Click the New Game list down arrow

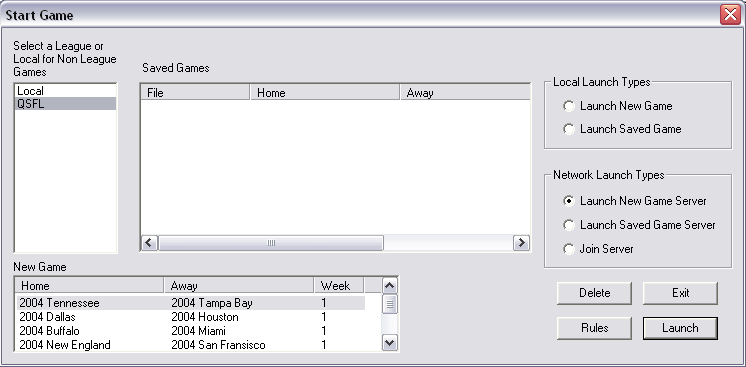pyautogui.click(x=390, y=342)
